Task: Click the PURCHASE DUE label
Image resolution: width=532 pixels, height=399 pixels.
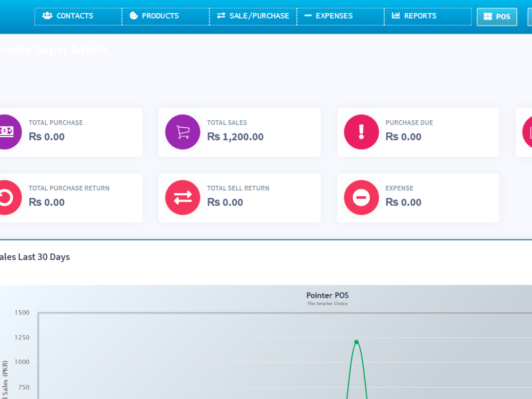Action: pyautogui.click(x=409, y=123)
